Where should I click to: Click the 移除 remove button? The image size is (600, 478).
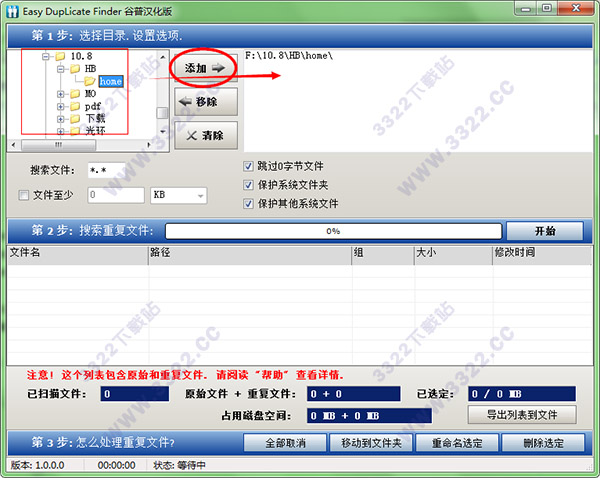pos(205,102)
